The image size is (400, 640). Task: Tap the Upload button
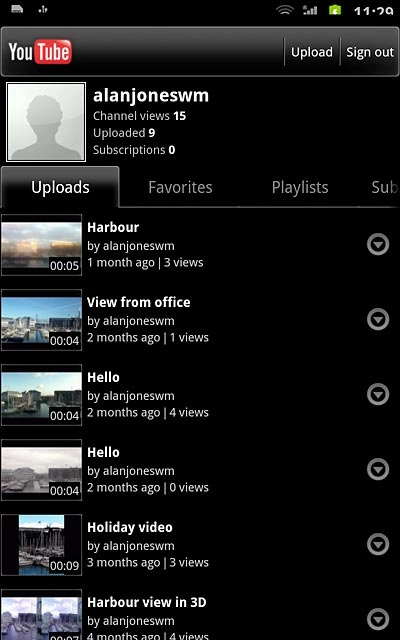point(312,52)
